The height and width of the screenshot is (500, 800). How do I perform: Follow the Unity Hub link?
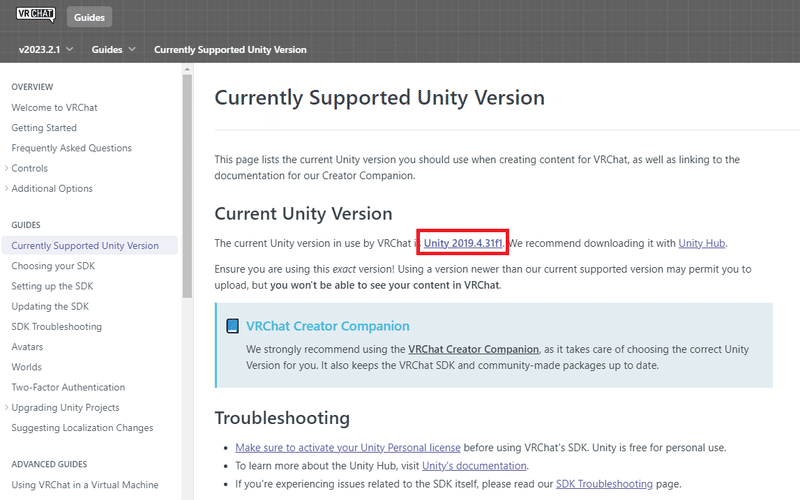click(702, 243)
